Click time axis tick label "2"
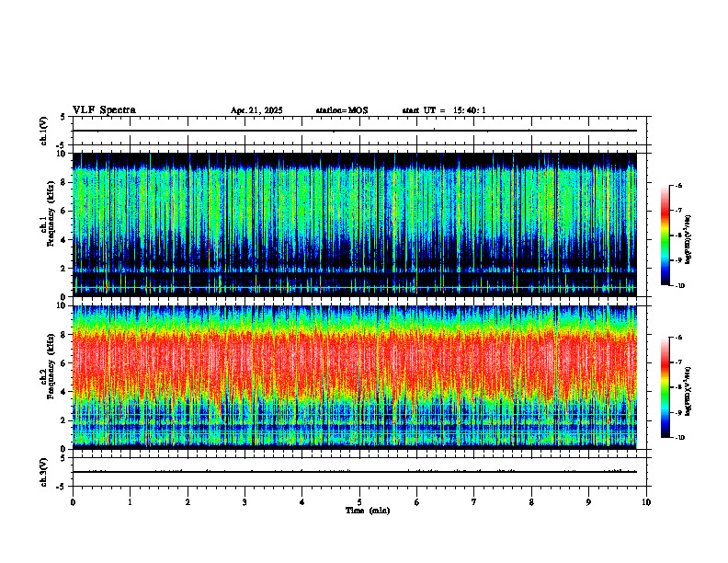 pyautogui.click(x=188, y=502)
